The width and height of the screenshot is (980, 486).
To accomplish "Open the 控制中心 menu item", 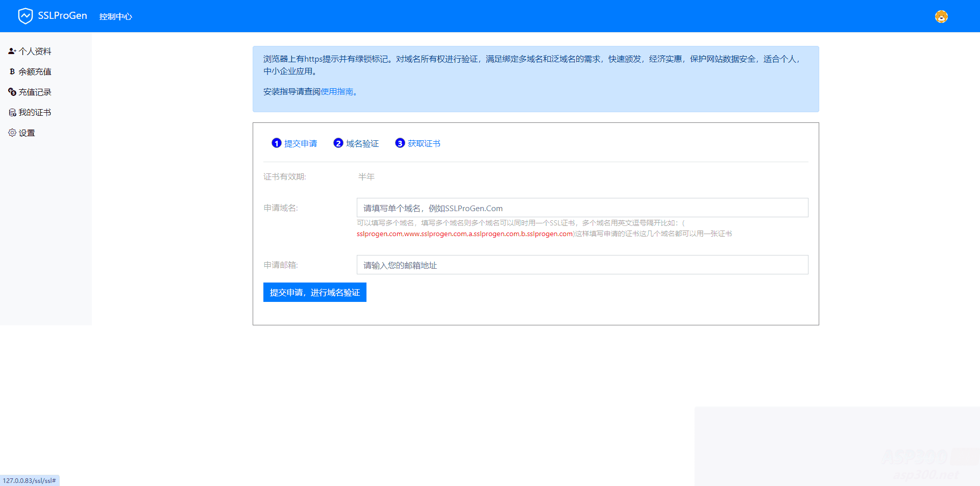I will point(115,16).
